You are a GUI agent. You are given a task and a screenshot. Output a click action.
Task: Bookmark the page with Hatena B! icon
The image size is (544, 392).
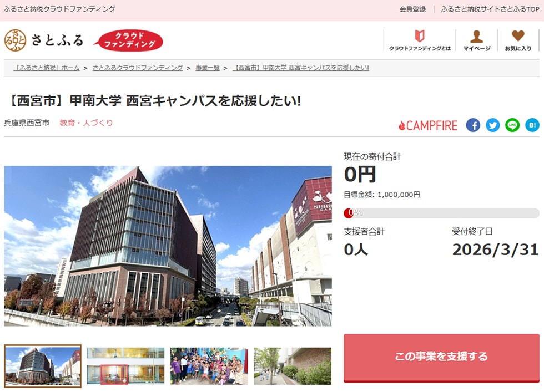[x=532, y=125]
